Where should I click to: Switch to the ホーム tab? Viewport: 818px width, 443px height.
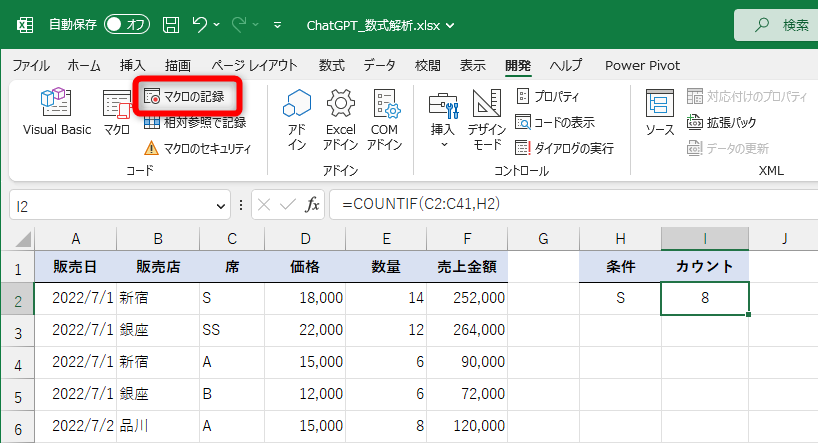(x=84, y=65)
